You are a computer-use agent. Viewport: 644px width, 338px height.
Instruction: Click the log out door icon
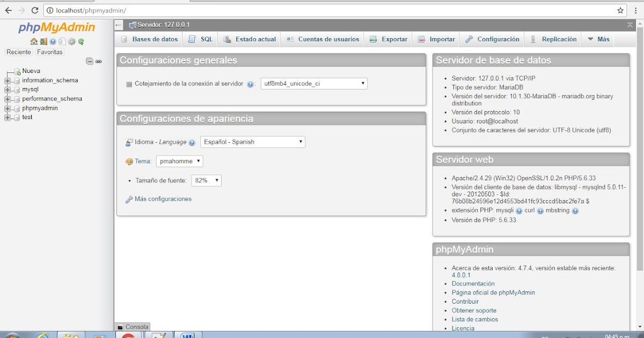43,42
